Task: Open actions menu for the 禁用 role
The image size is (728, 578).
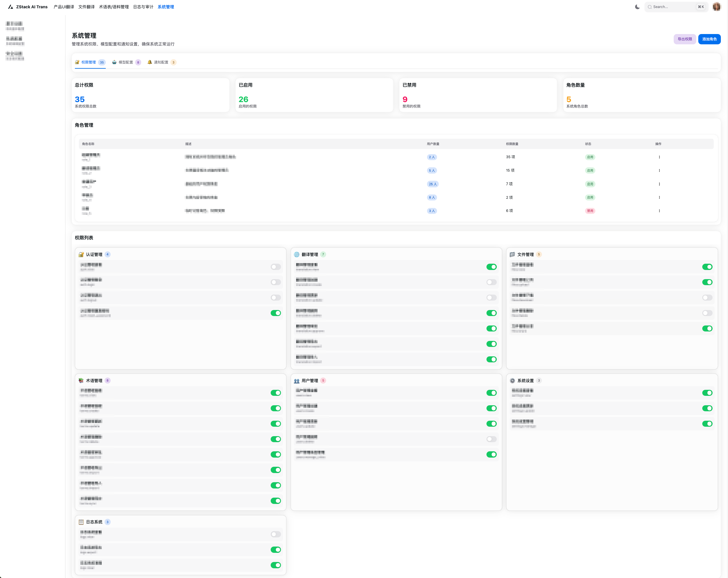Action: point(659,211)
